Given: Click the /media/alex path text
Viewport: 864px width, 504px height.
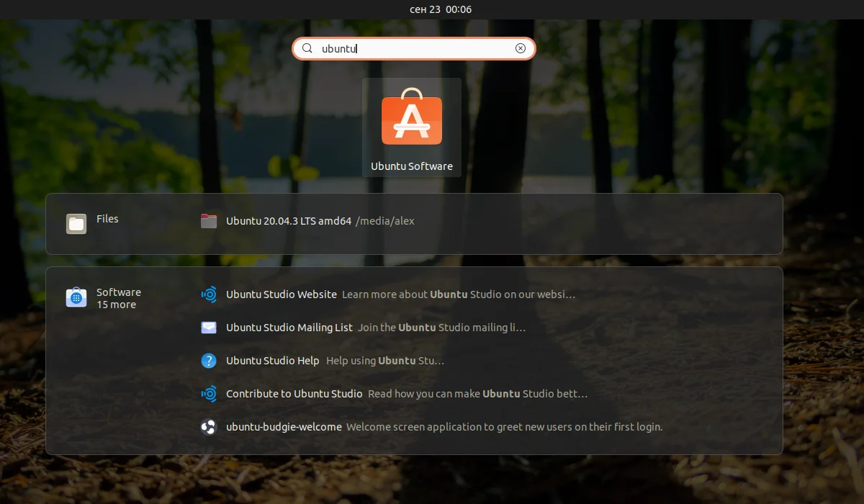Looking at the screenshot, I should (x=385, y=221).
